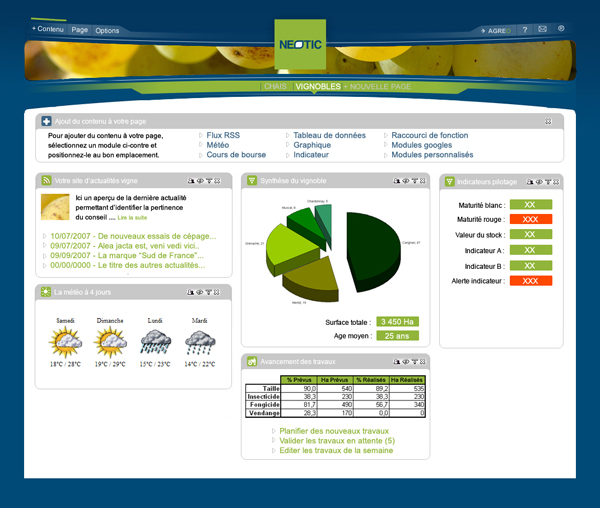Image resolution: width=600 pixels, height=508 pixels.
Task: Open the + Contenu menu
Action: (x=48, y=29)
